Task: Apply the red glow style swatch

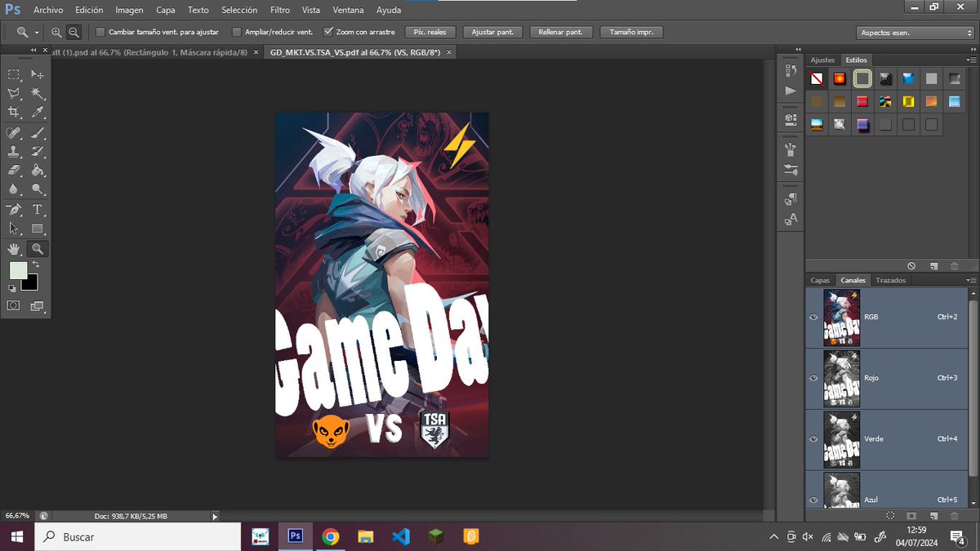Action: pyautogui.click(x=840, y=78)
